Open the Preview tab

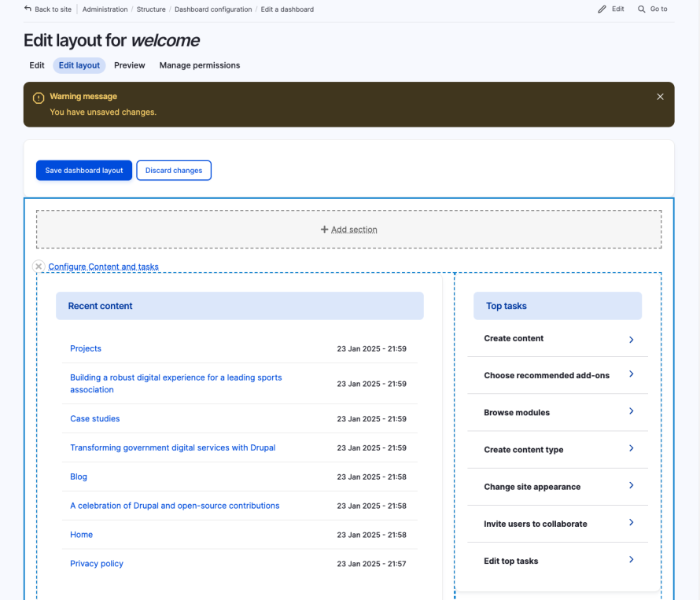pos(130,65)
